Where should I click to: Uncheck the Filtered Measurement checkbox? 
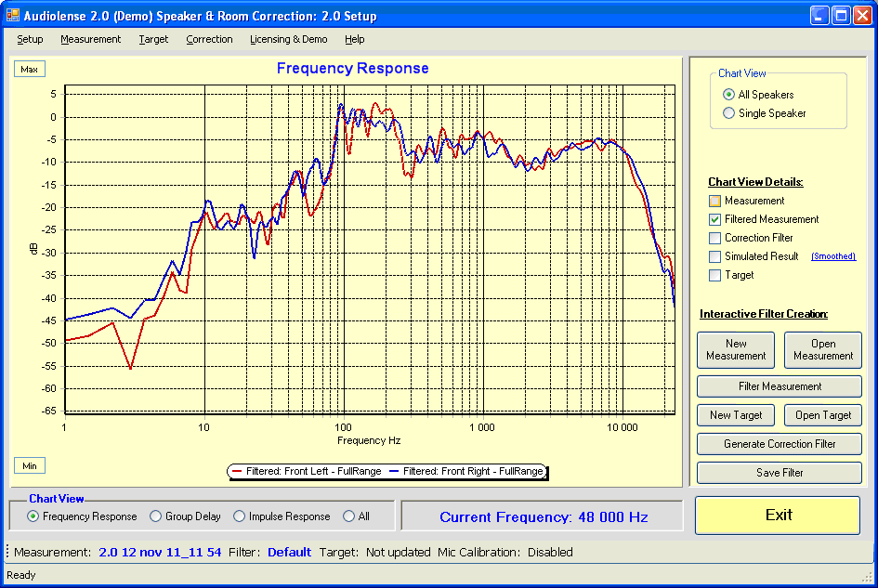pyautogui.click(x=714, y=219)
